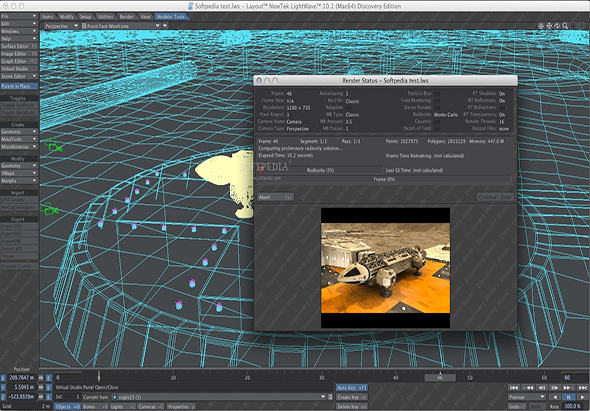Screen dimensions: 590x411
Task: Go to next keyframe icon
Action: click(x=568, y=388)
